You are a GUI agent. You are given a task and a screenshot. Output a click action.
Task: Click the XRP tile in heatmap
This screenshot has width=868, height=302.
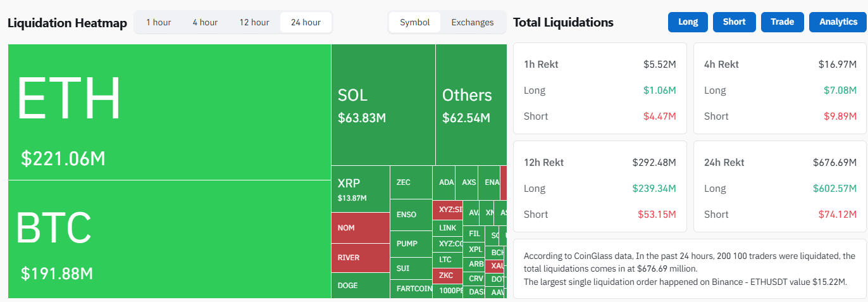coord(360,189)
